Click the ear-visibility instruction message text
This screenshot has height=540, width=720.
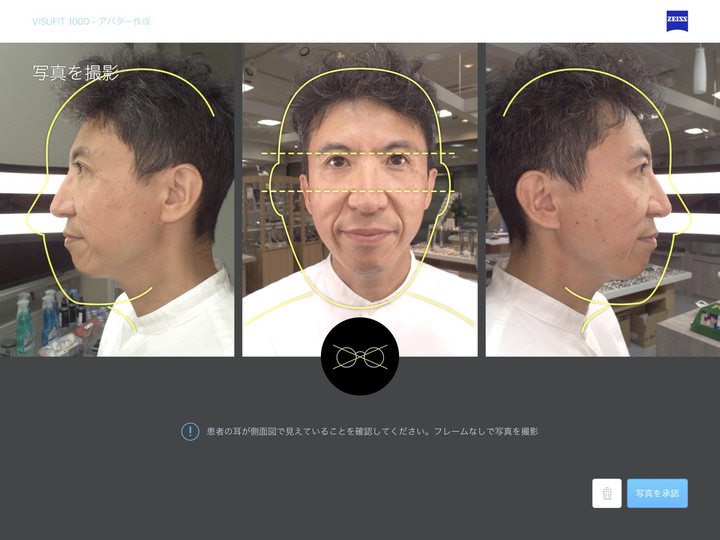pyautogui.click(x=372, y=431)
